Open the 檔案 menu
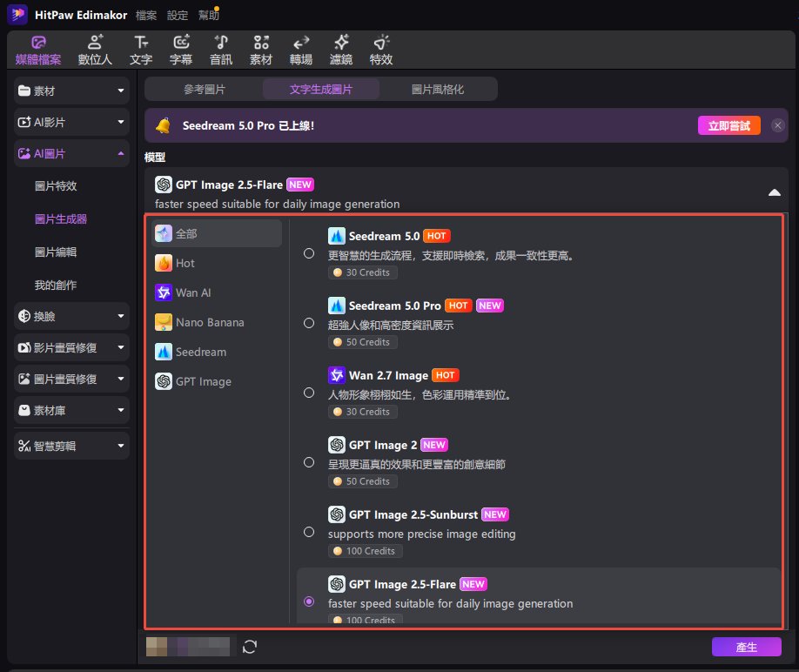The image size is (799, 672). coord(146,16)
